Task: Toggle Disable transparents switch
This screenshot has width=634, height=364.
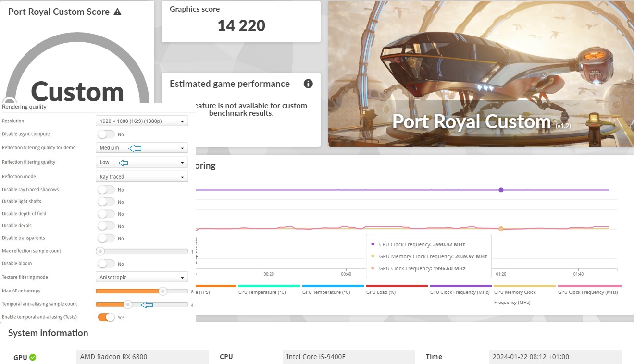Action: (x=106, y=238)
